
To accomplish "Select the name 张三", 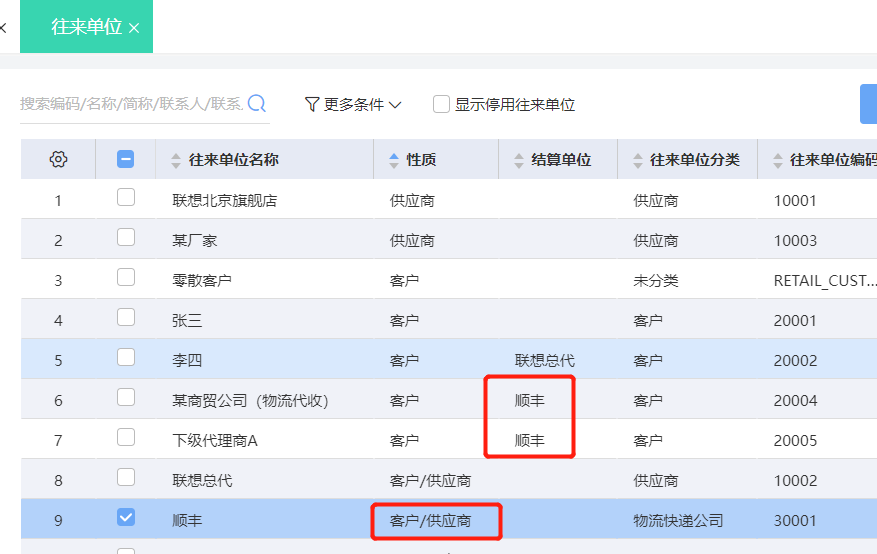I will 187,321.
